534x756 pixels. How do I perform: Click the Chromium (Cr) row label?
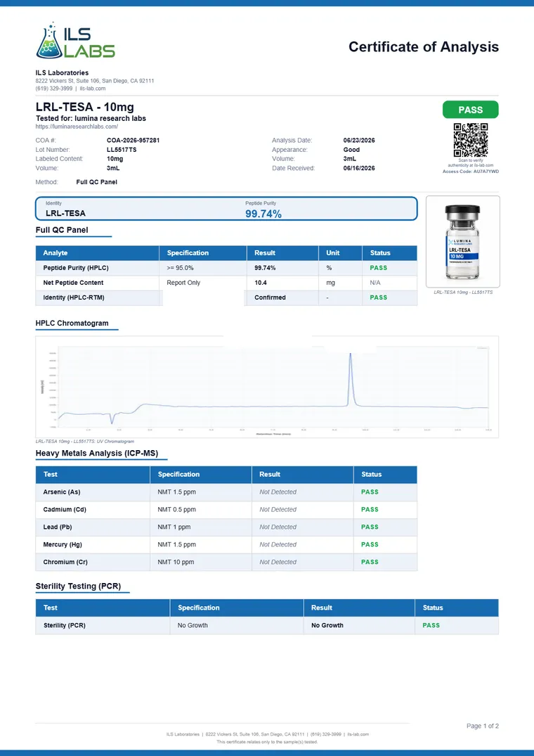(65, 562)
